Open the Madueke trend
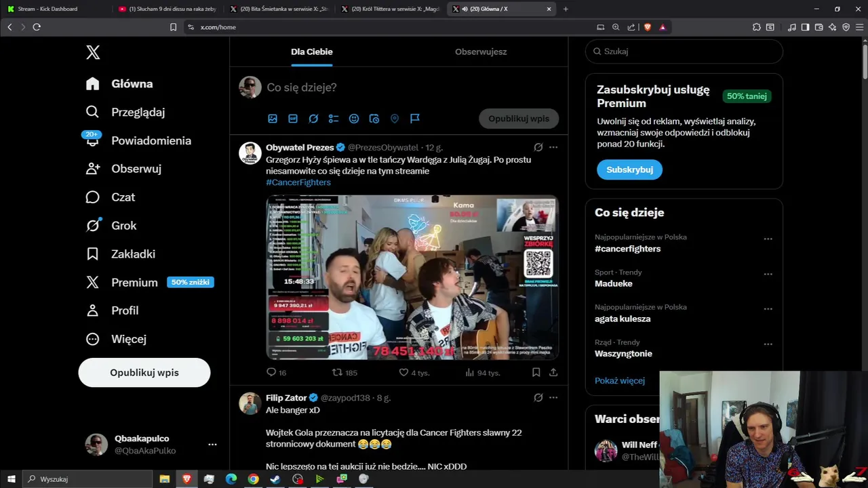This screenshot has height=488, width=868. (614, 284)
